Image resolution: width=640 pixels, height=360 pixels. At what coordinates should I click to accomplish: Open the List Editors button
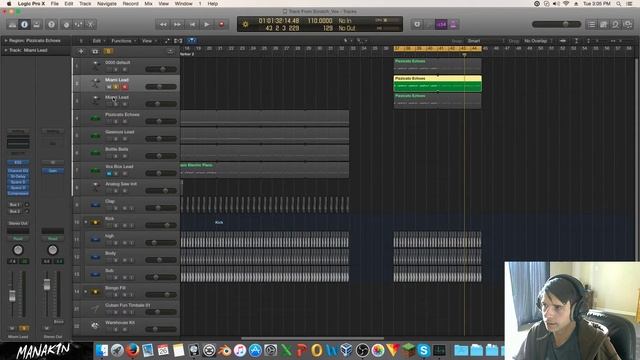click(591, 24)
